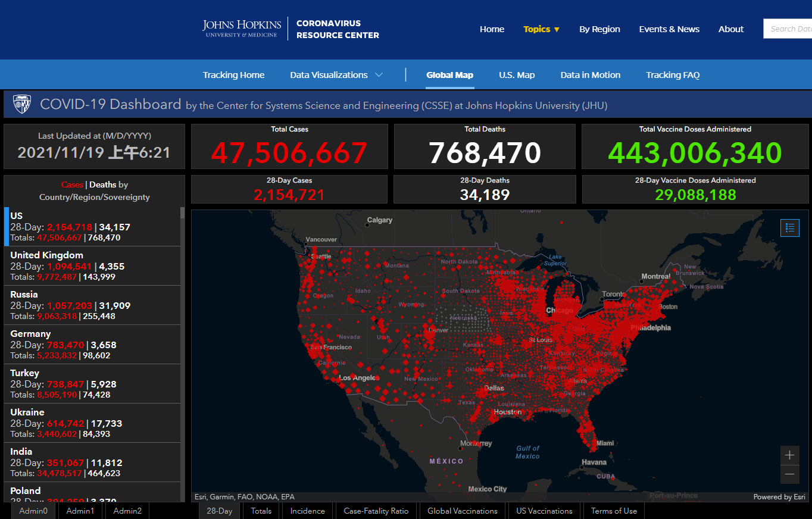
Task: Open the map legend list icon
Action: (x=790, y=227)
